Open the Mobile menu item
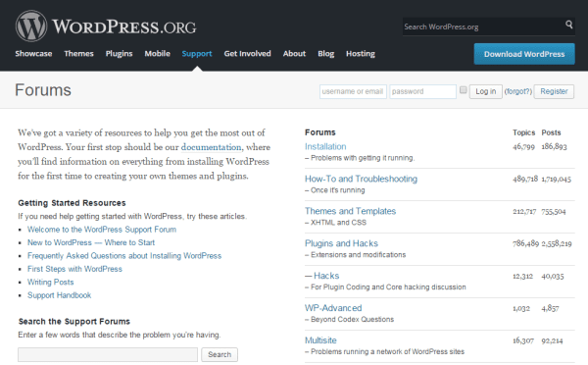The width and height of the screenshot is (588, 365). (157, 54)
